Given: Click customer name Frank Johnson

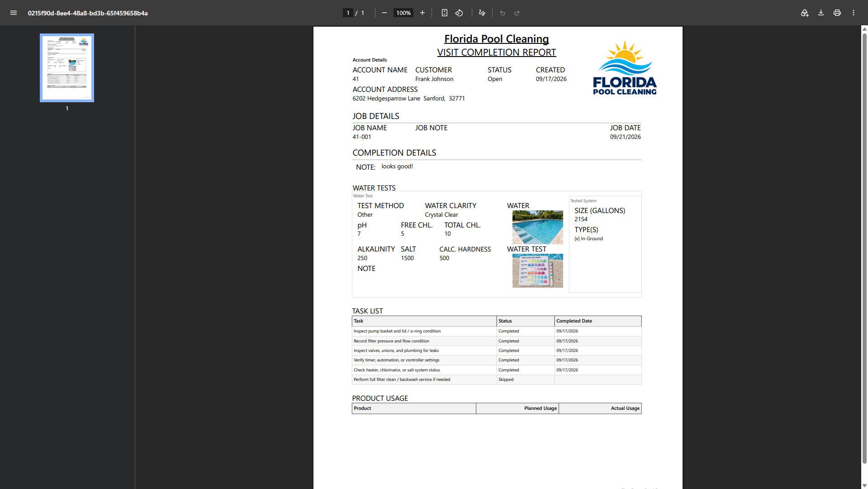Looking at the screenshot, I should point(434,79).
